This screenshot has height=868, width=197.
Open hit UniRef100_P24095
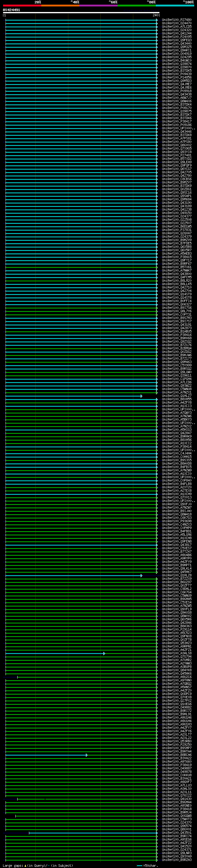(x=176, y=37)
